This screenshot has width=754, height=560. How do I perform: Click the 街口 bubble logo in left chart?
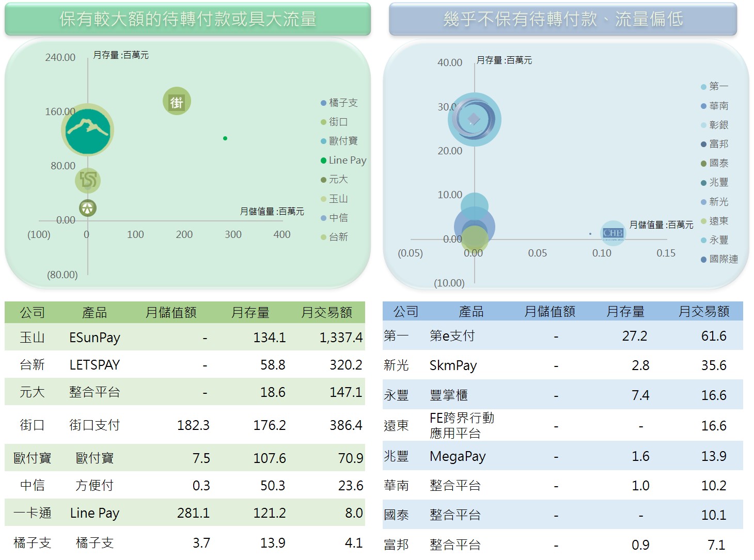pyautogui.click(x=177, y=101)
